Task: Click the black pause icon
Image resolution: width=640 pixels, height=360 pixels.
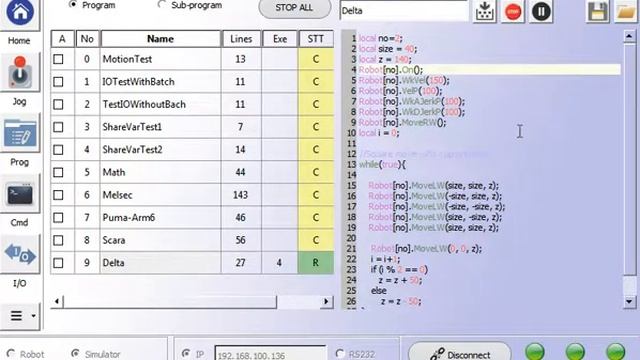Action: pos(541,11)
